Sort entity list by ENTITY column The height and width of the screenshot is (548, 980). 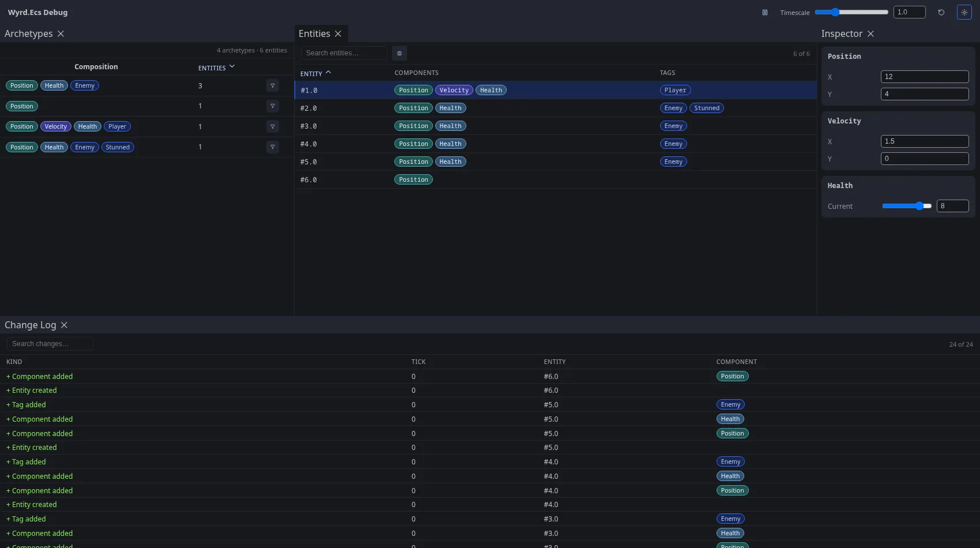click(315, 73)
